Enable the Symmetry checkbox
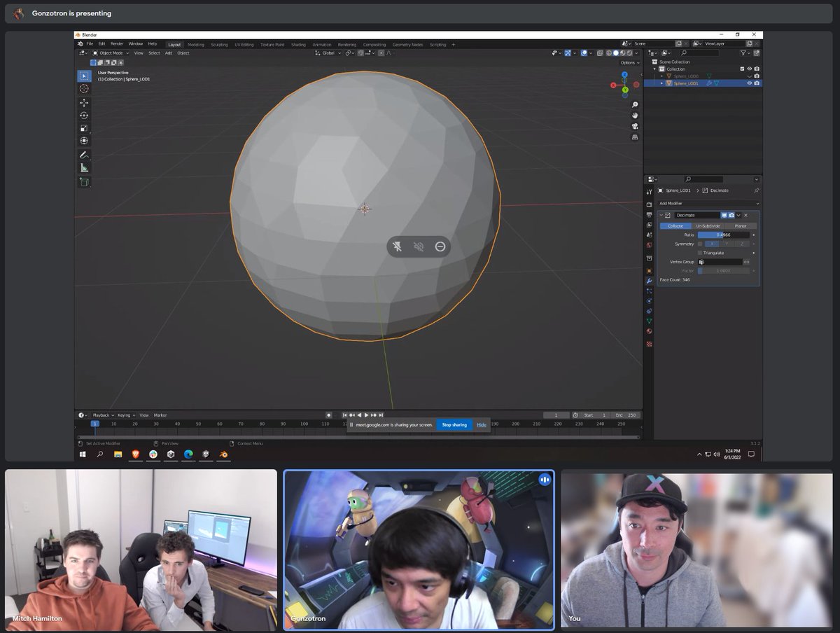The width and height of the screenshot is (840, 633). pyautogui.click(x=700, y=244)
